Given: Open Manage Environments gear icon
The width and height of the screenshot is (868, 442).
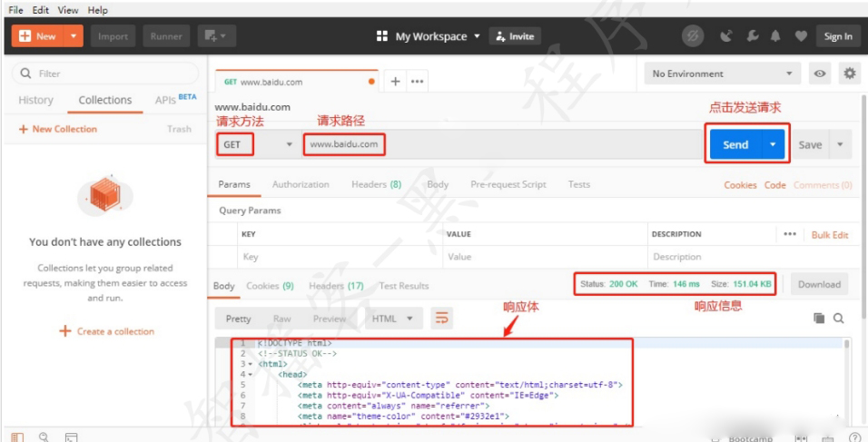Looking at the screenshot, I should tap(850, 74).
